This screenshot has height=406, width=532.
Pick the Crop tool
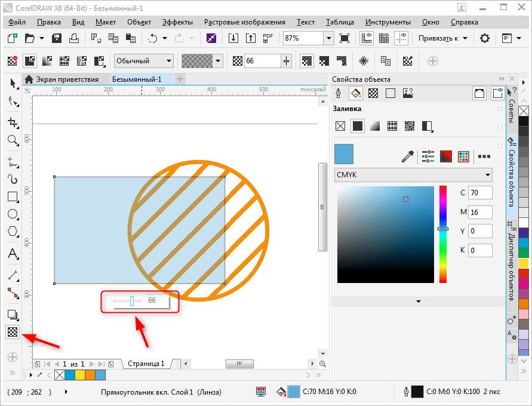click(x=13, y=122)
